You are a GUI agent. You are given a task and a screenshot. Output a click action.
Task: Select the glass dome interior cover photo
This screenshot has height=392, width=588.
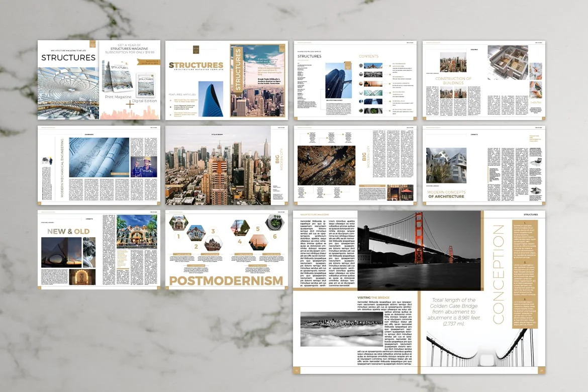(x=68, y=93)
